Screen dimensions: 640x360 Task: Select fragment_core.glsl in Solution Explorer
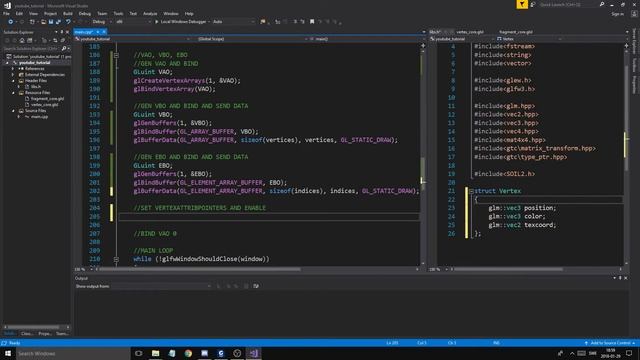point(47,99)
